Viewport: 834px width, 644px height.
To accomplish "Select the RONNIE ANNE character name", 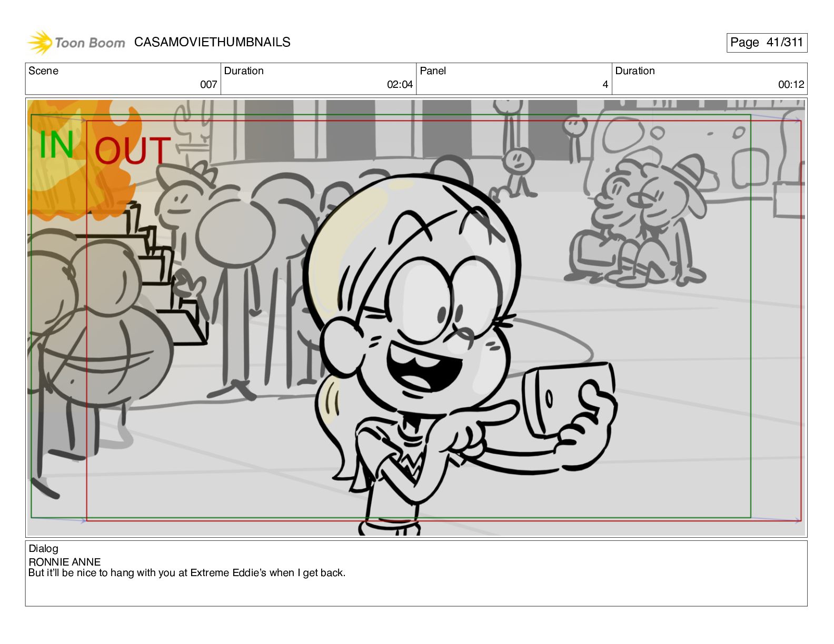I will (64, 562).
